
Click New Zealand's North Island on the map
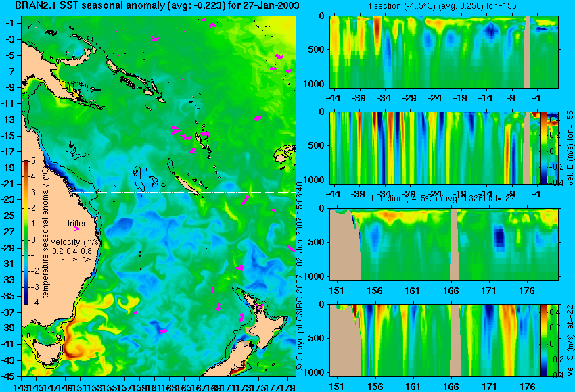click(268, 328)
